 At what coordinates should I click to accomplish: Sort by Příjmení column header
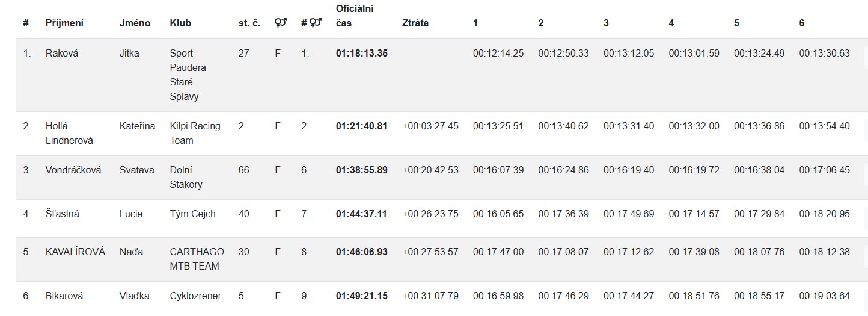64,23
